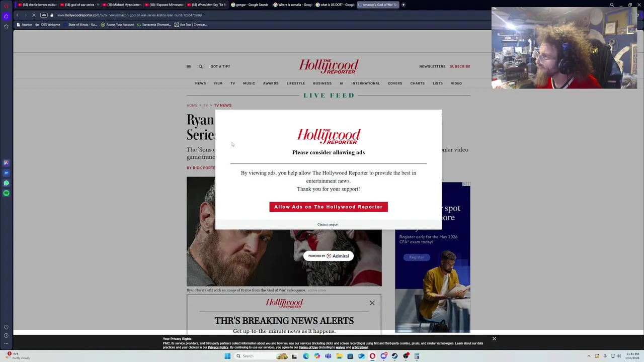Open Messenger in the Opera sidebar
This screenshot has height=362, width=644.
tap(6, 173)
